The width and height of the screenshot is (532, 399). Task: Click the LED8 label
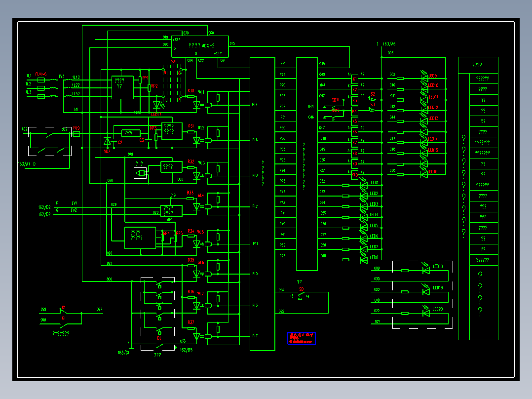[x=374, y=257]
